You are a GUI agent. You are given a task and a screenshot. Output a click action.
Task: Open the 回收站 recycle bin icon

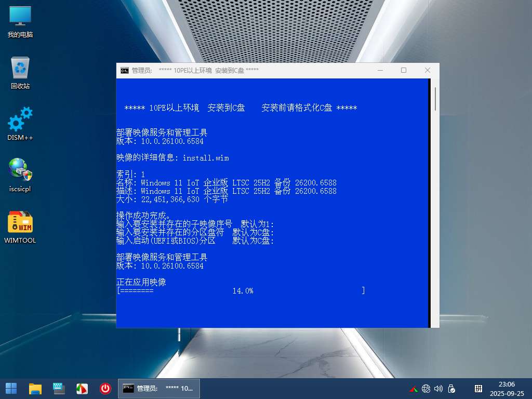pyautogui.click(x=20, y=73)
